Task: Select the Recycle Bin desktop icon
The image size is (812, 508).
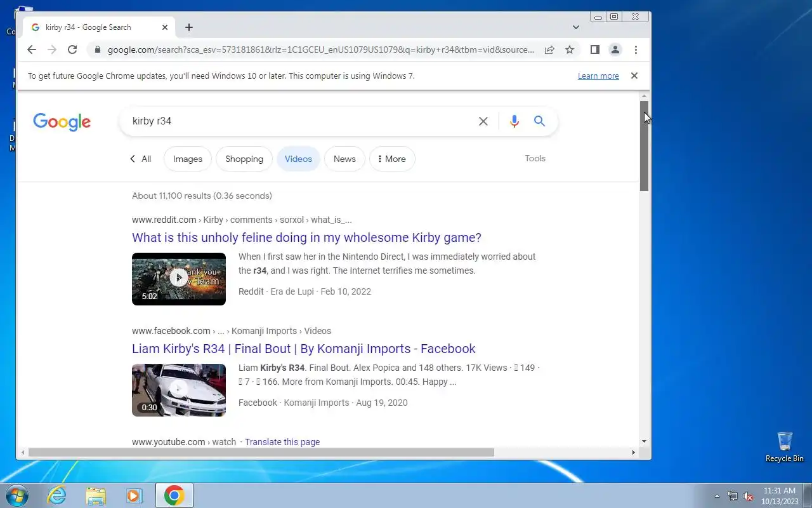Action: (785, 447)
